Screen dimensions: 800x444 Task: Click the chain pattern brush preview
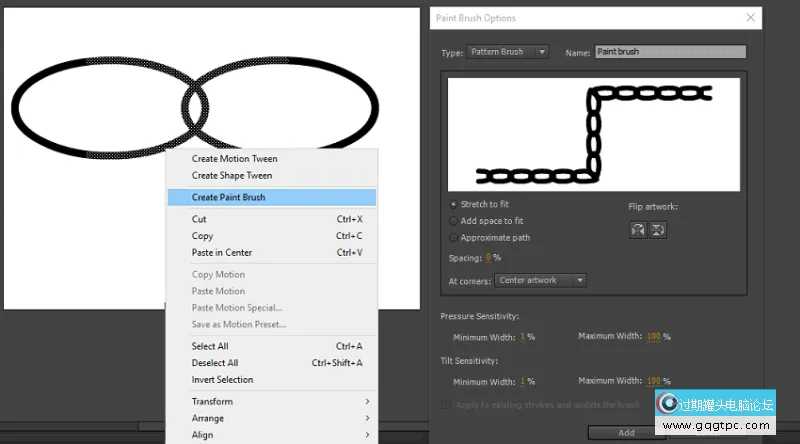pos(594,133)
